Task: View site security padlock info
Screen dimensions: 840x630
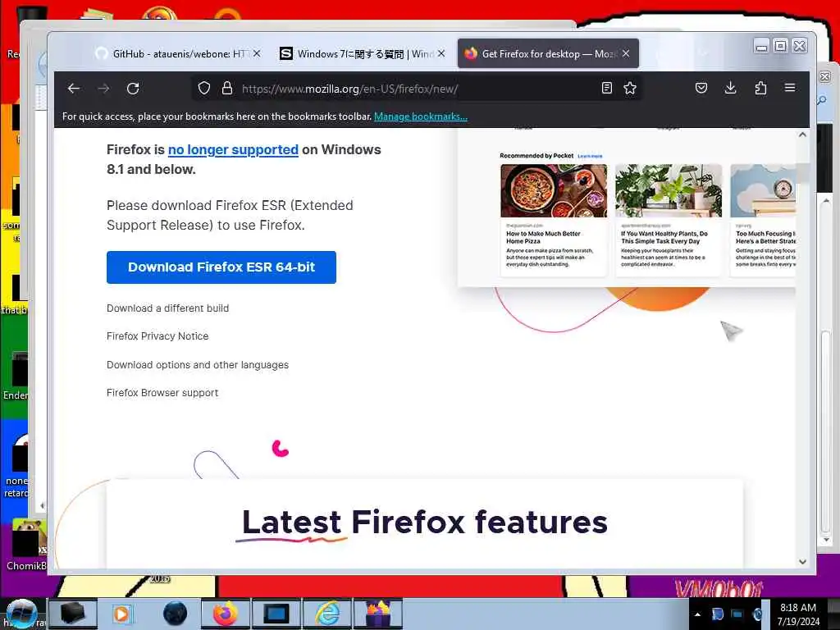Action: click(x=227, y=89)
